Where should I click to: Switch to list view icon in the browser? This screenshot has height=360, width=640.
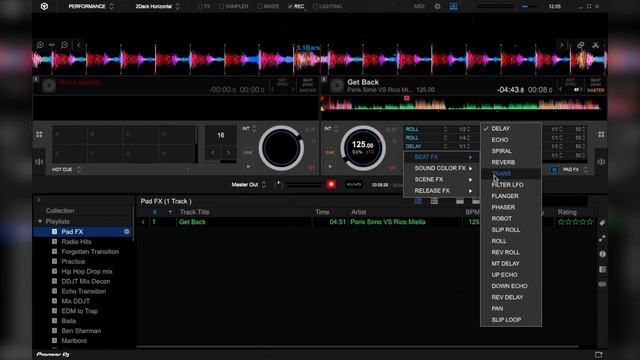434,201
